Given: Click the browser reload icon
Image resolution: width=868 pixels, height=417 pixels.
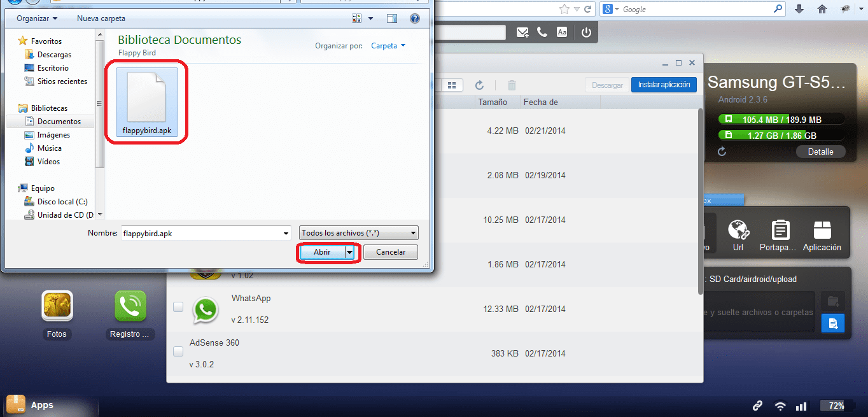Looking at the screenshot, I should pyautogui.click(x=587, y=9).
